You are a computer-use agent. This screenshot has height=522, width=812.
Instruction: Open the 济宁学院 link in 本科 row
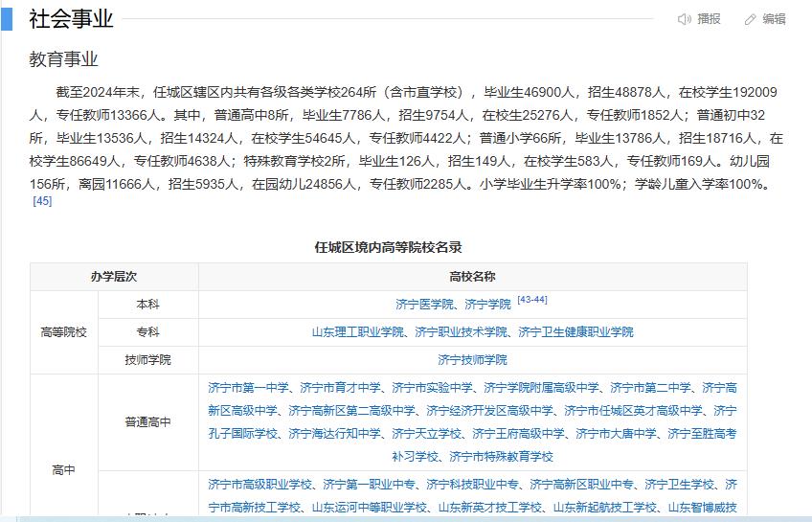pos(487,305)
